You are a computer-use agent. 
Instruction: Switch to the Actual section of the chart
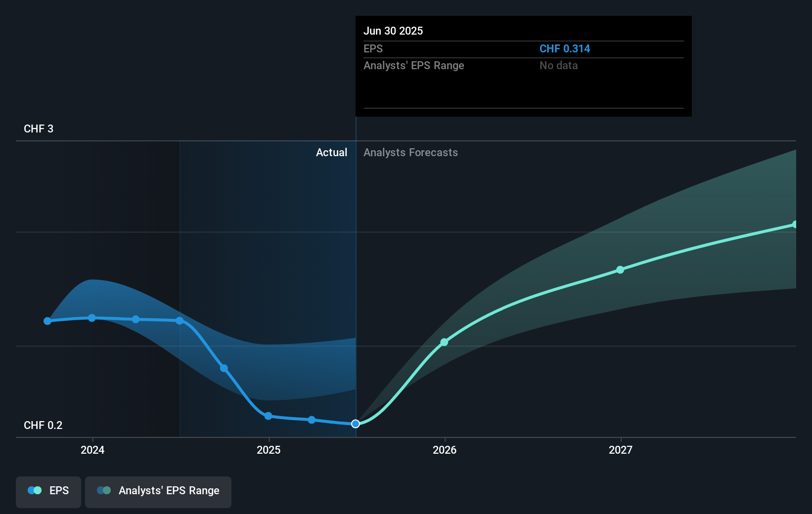[x=331, y=152]
